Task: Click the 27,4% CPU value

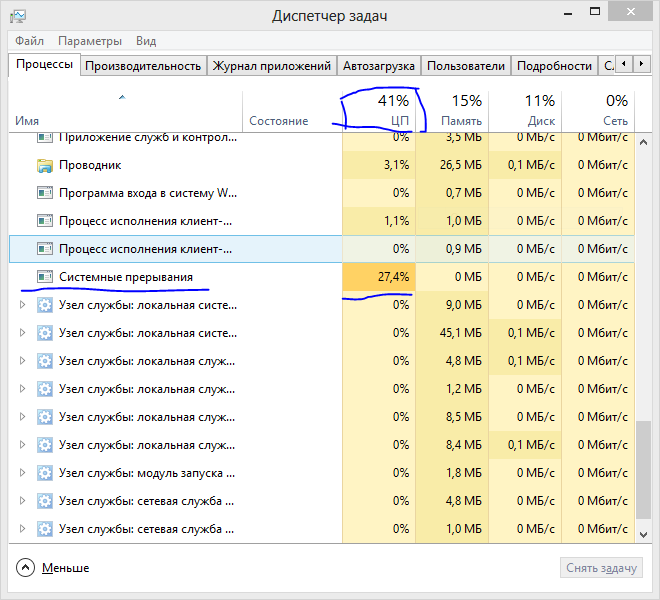Action: (x=393, y=277)
